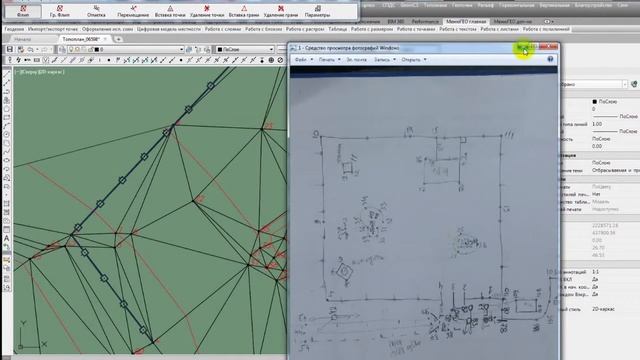The image size is (640, 360).
Task: Open the Файл dropdown in photo viewer
Action: 303,60
